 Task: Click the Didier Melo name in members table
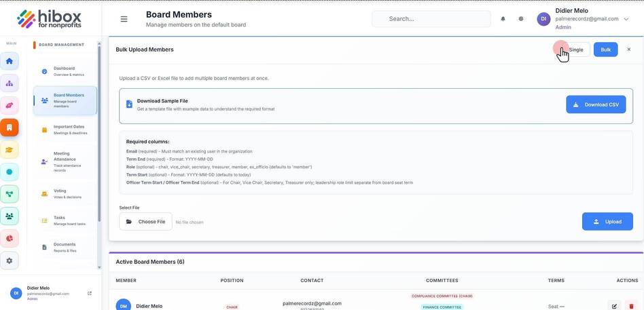pos(149,306)
